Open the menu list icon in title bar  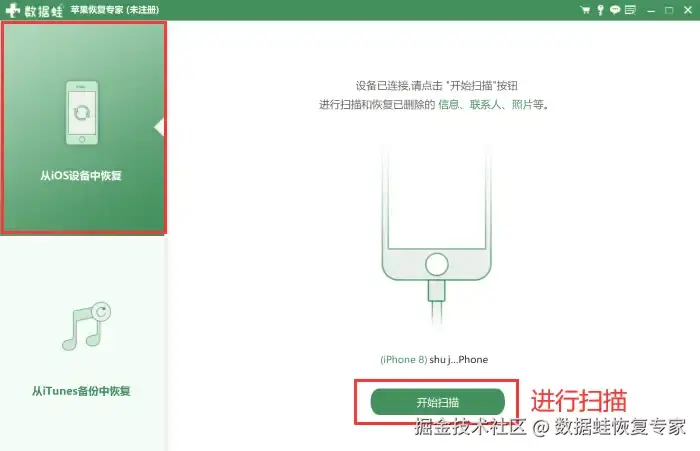click(630, 10)
